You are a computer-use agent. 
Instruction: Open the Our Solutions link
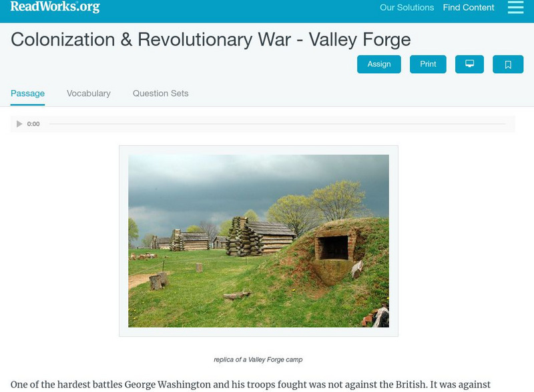click(407, 7)
